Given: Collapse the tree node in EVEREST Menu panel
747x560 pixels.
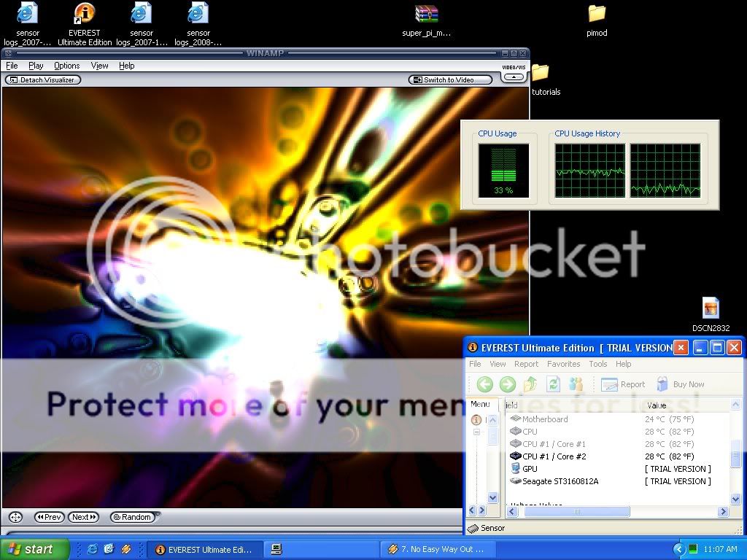Looking at the screenshot, I should click(477, 432).
